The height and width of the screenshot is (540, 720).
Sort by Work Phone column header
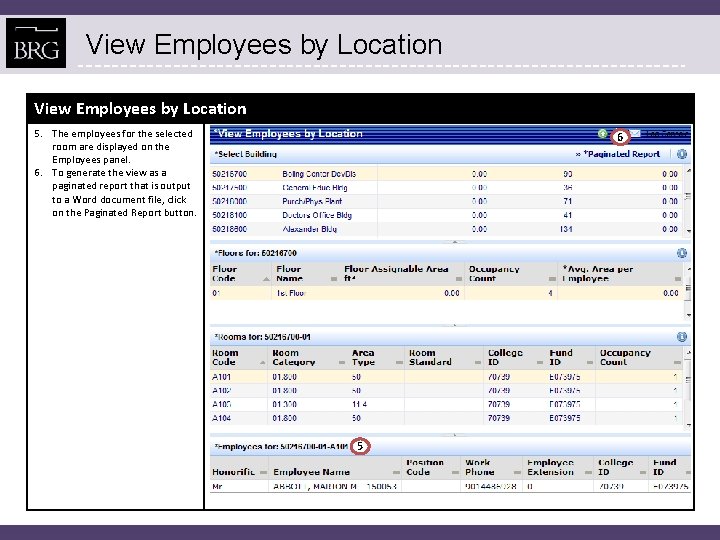pyautogui.click(x=479, y=467)
